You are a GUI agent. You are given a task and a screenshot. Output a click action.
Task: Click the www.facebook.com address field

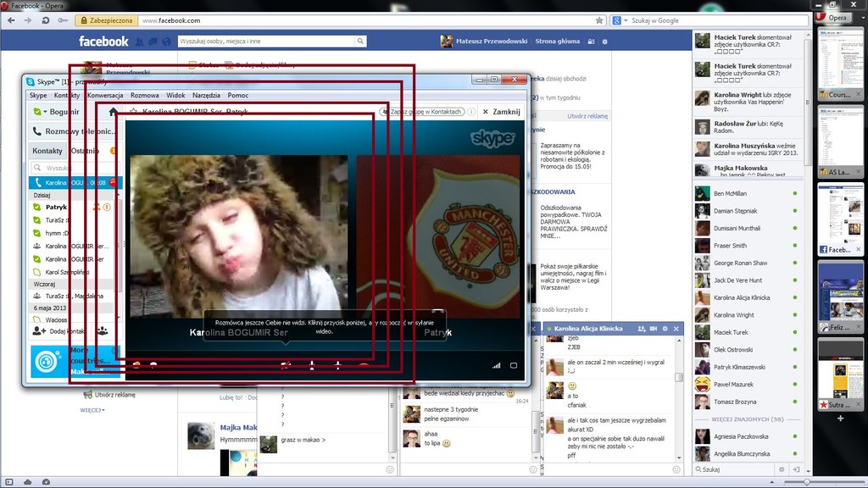(365, 20)
